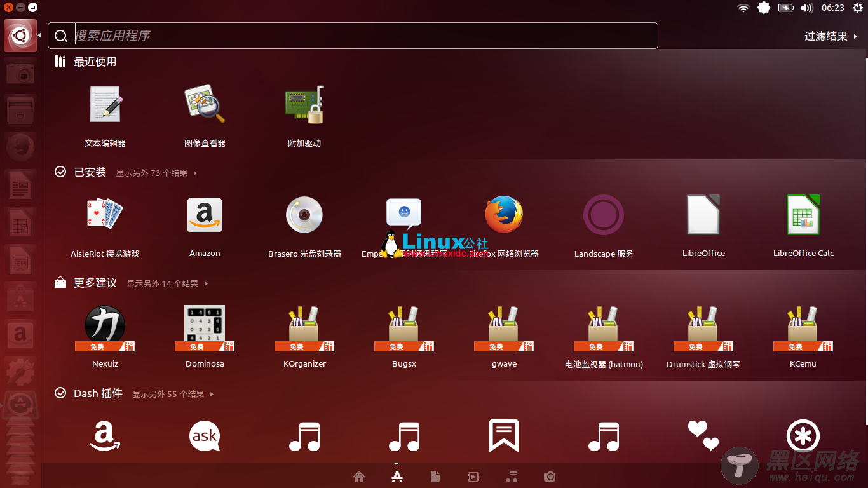Switch to the Photos lens
The image size is (868, 488).
pos(550,477)
